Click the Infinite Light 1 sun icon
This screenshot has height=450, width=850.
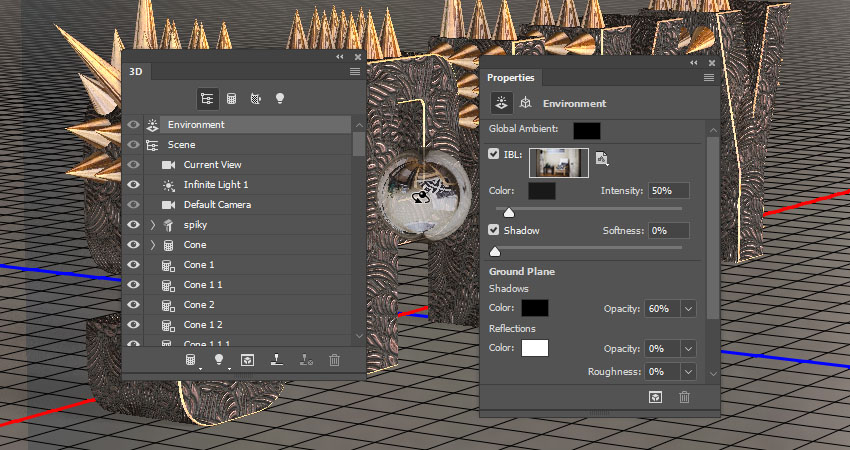tap(169, 185)
